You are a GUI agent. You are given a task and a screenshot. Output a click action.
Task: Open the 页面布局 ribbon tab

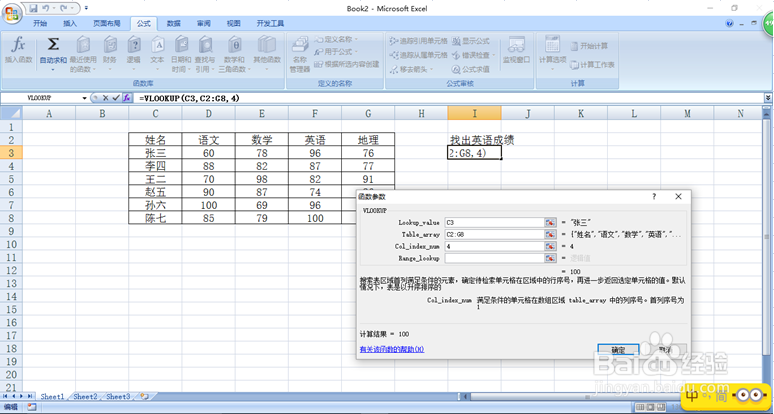pos(107,23)
